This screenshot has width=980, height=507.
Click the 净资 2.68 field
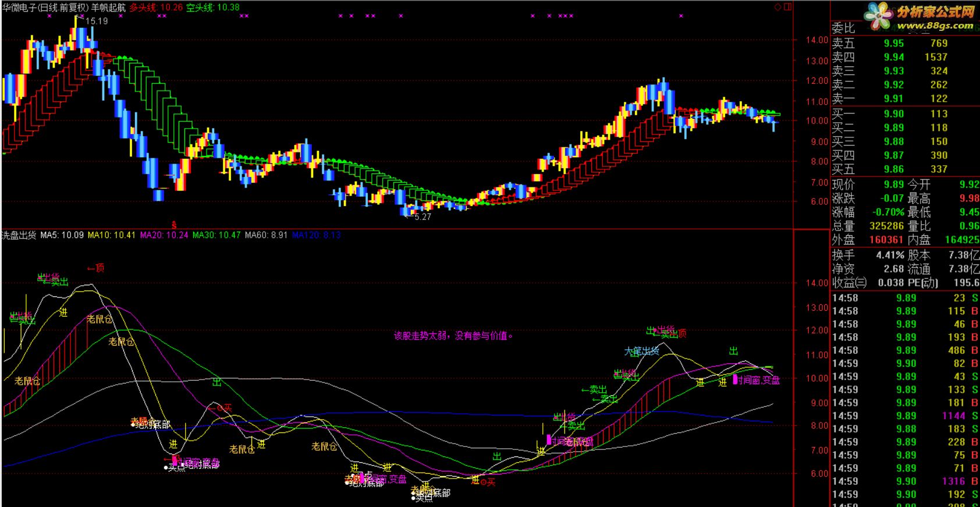868,269
